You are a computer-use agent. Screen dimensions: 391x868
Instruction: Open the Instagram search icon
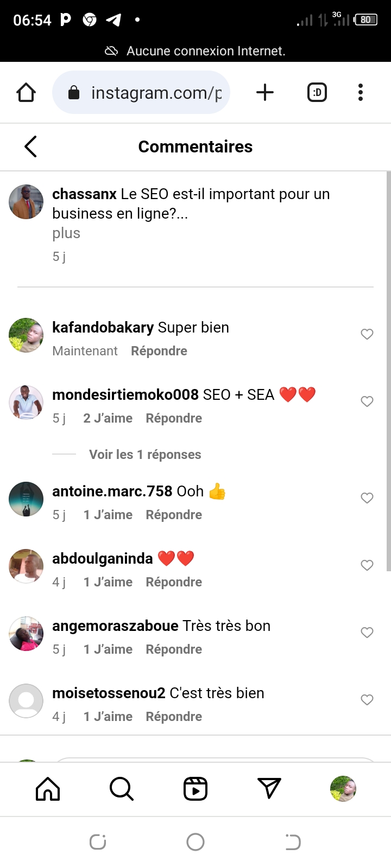coord(121,789)
